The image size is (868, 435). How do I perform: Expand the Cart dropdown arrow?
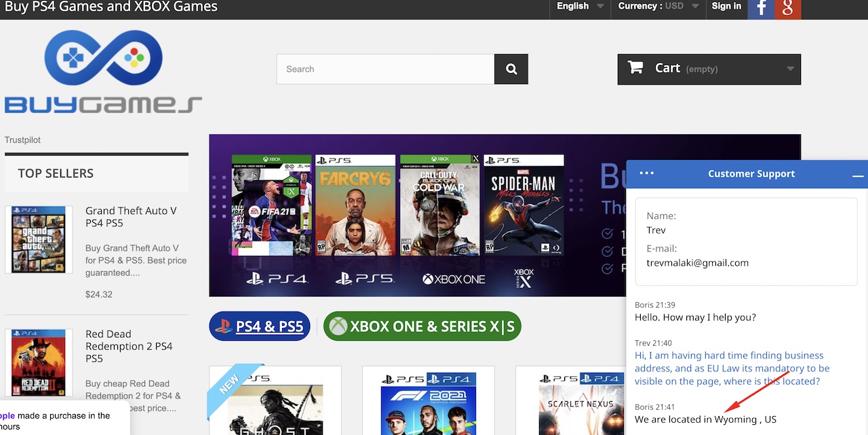point(789,68)
